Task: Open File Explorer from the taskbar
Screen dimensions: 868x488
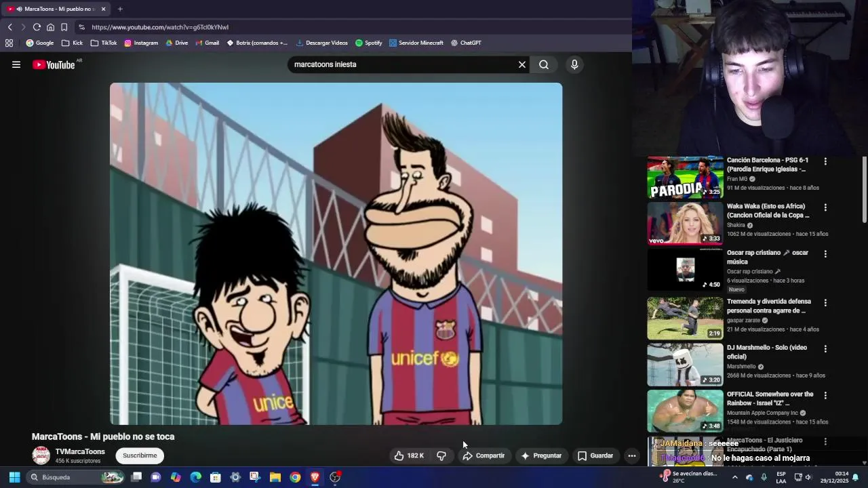Action: coord(275,477)
